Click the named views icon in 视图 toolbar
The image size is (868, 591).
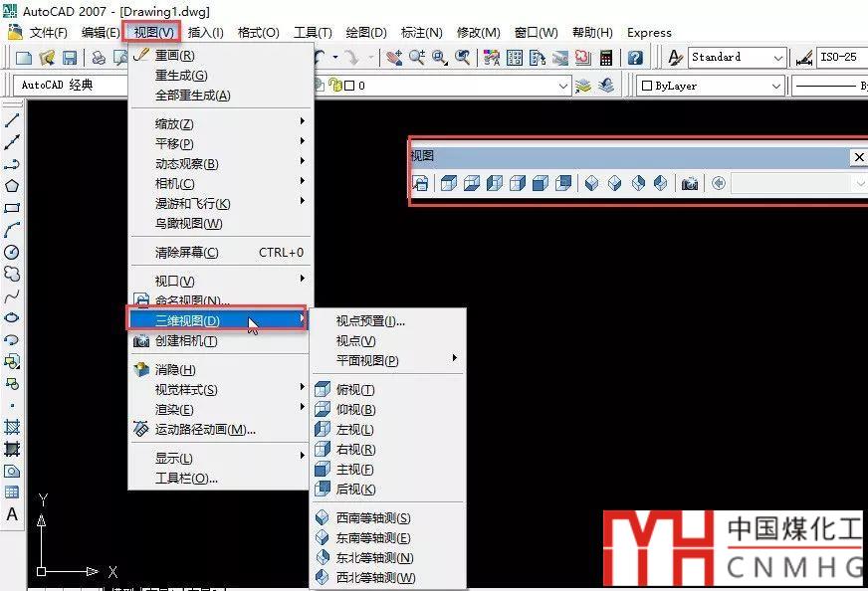click(x=421, y=184)
